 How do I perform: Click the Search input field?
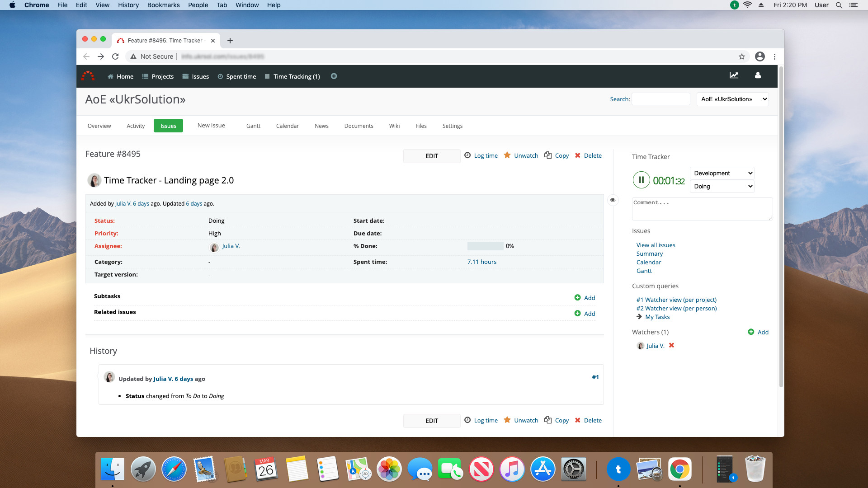coord(660,99)
